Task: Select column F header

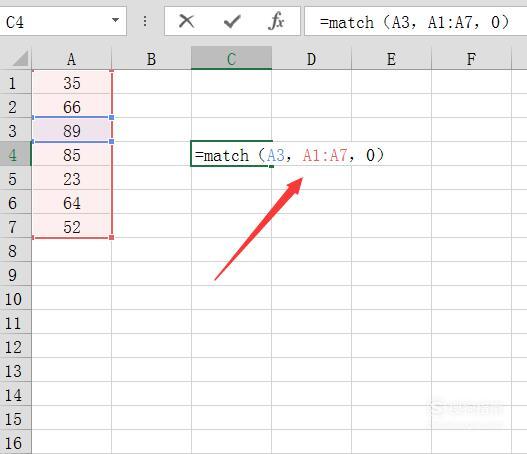Action: coord(471,59)
